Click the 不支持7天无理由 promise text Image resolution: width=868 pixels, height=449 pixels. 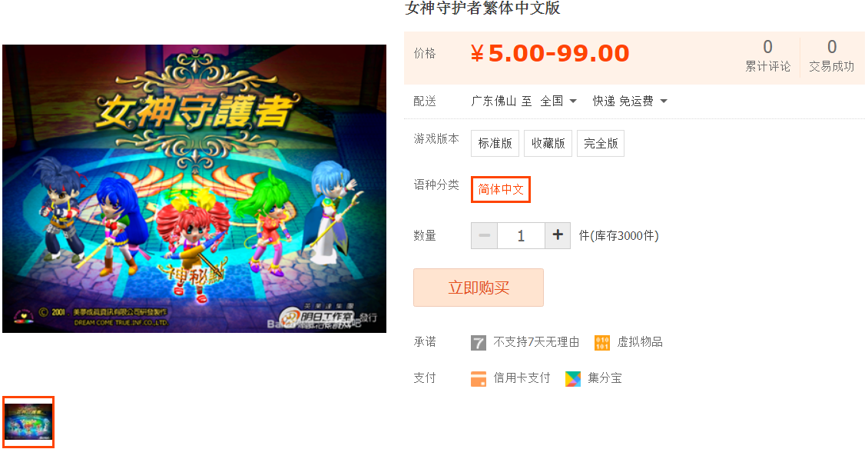point(536,342)
